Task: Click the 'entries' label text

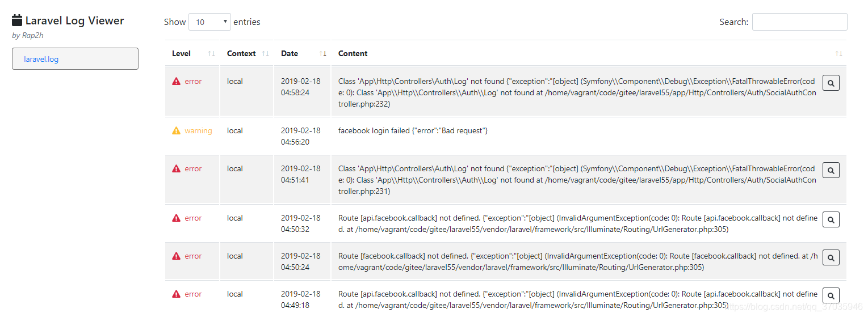Action: [x=247, y=22]
